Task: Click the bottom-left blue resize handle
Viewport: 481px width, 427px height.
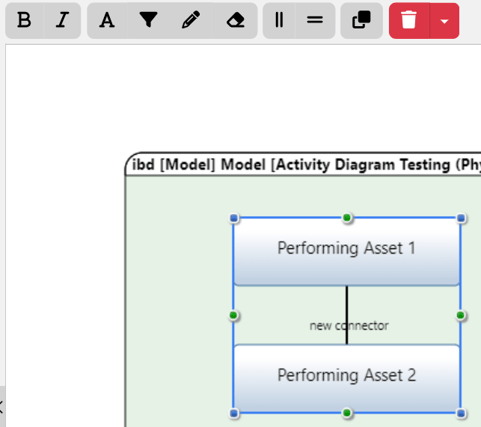Action: click(x=234, y=413)
